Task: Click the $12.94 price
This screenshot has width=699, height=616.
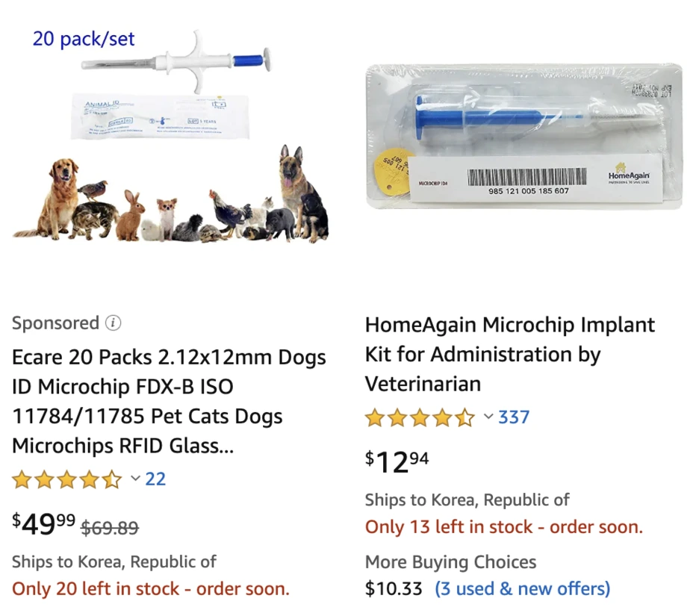Action: [x=397, y=462]
